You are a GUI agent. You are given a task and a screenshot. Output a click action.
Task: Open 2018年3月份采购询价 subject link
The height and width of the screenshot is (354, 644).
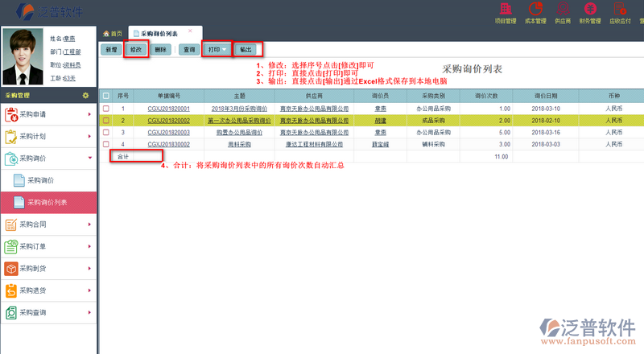[239, 109]
